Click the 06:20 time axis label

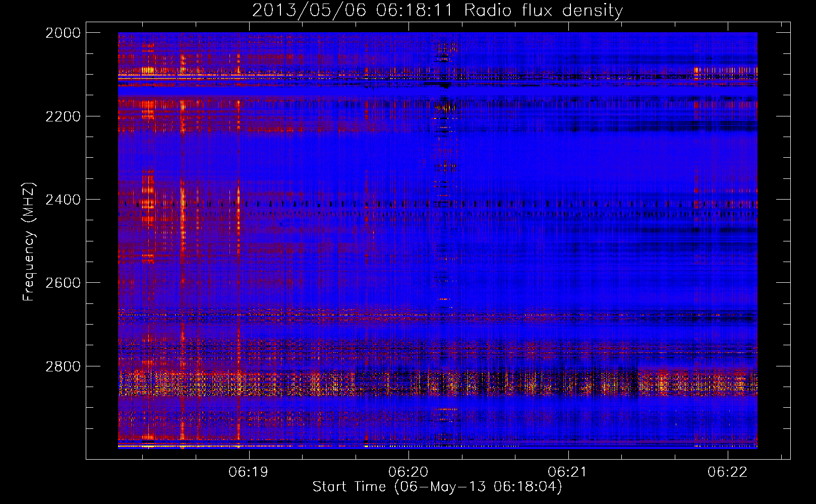(x=408, y=472)
